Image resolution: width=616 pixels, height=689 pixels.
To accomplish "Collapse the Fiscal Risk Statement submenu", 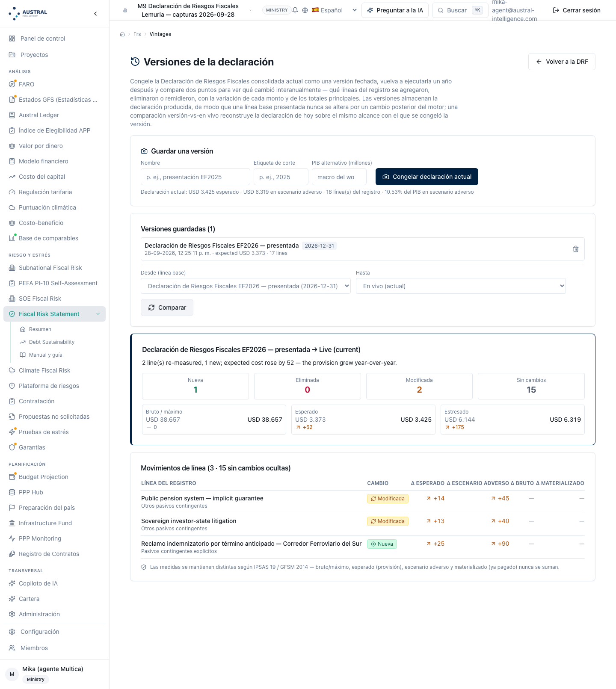I will click(x=98, y=314).
